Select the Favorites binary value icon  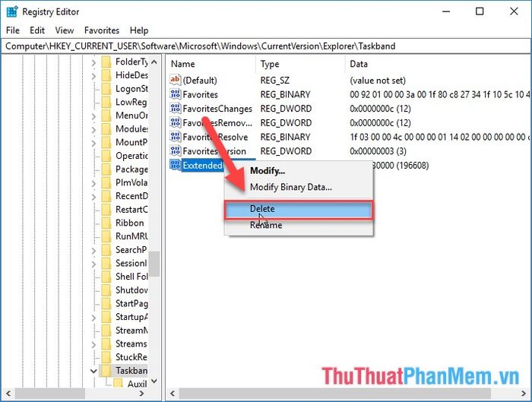(175, 94)
